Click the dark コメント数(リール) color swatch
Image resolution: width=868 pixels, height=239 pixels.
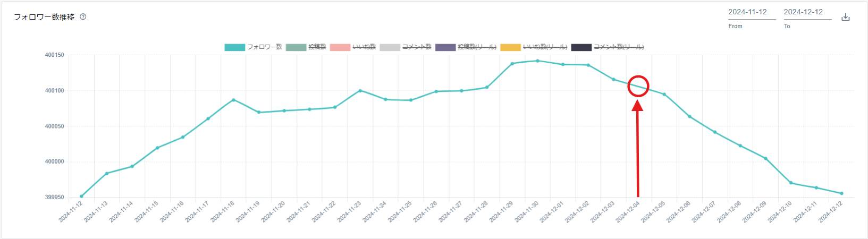point(581,47)
